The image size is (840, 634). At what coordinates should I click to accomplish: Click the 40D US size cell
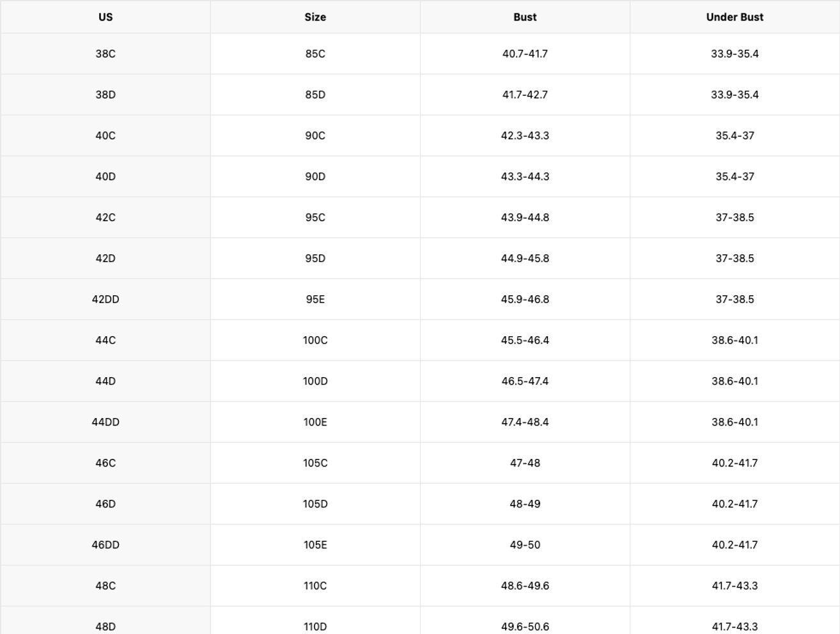click(105, 176)
